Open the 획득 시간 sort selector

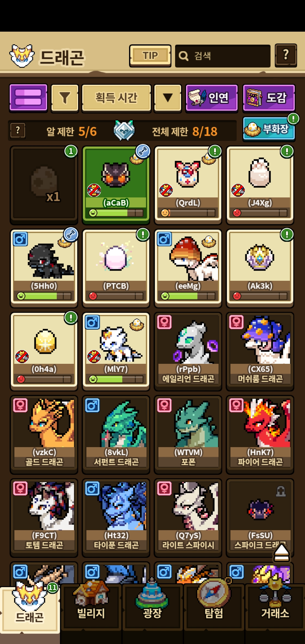tap(116, 98)
